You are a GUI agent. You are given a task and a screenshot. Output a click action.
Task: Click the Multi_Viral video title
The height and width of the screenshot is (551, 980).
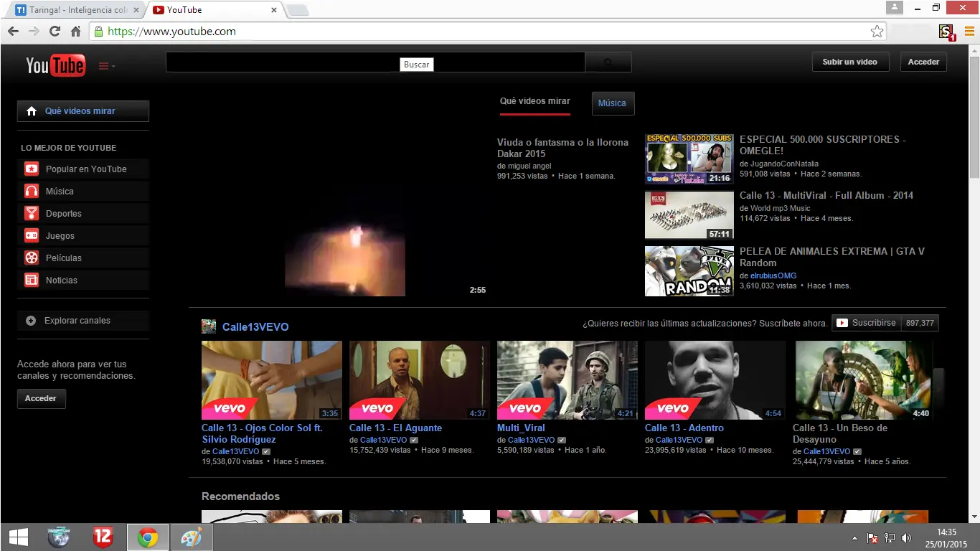pos(521,428)
